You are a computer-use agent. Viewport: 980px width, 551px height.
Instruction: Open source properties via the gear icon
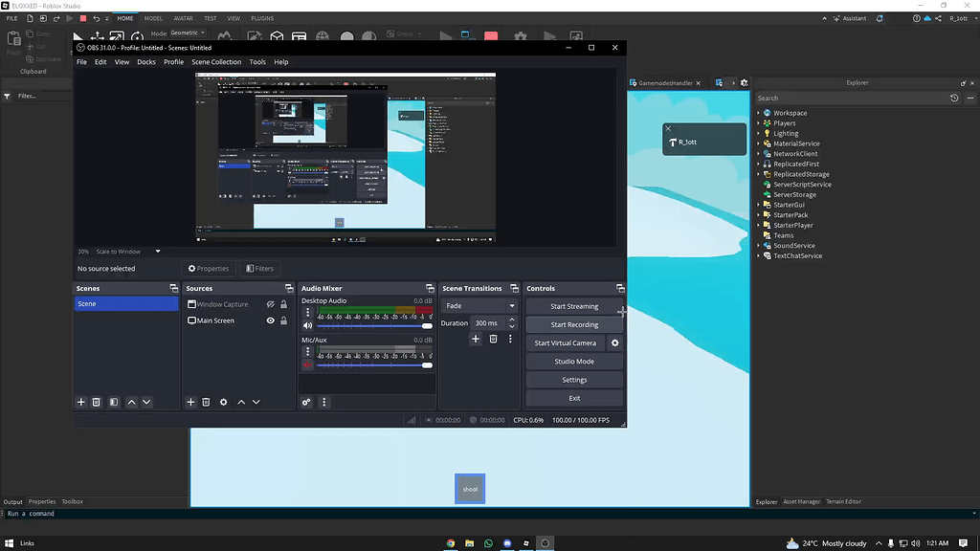tap(223, 402)
